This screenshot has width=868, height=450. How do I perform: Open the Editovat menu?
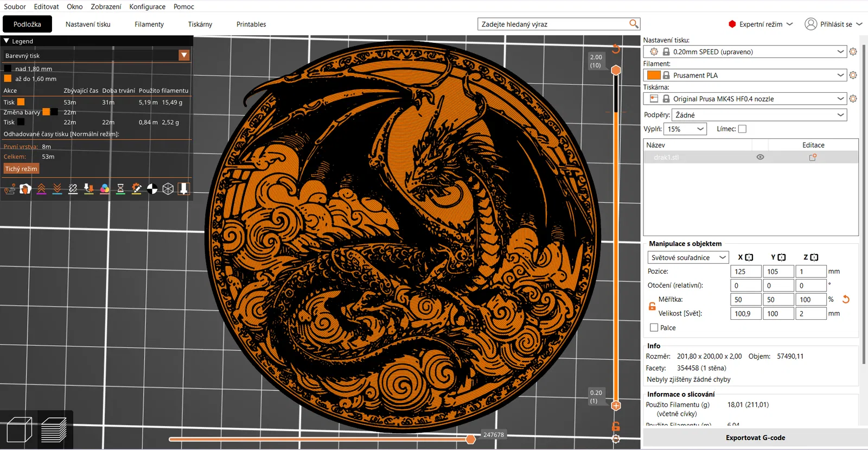click(x=47, y=7)
